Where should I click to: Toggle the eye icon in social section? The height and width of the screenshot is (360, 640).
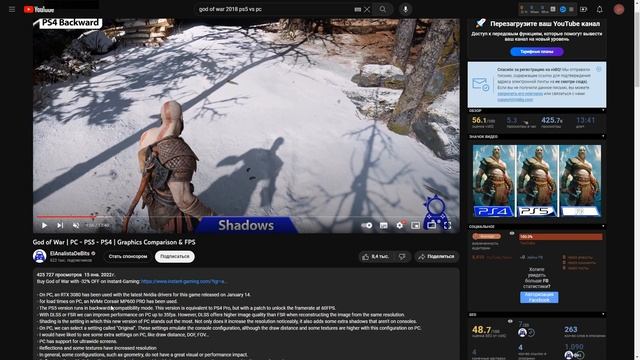511,233
